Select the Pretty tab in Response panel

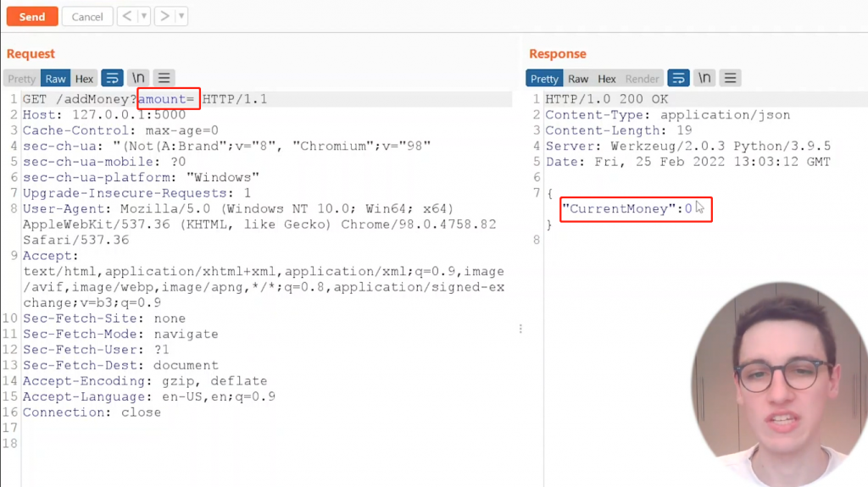(x=544, y=79)
